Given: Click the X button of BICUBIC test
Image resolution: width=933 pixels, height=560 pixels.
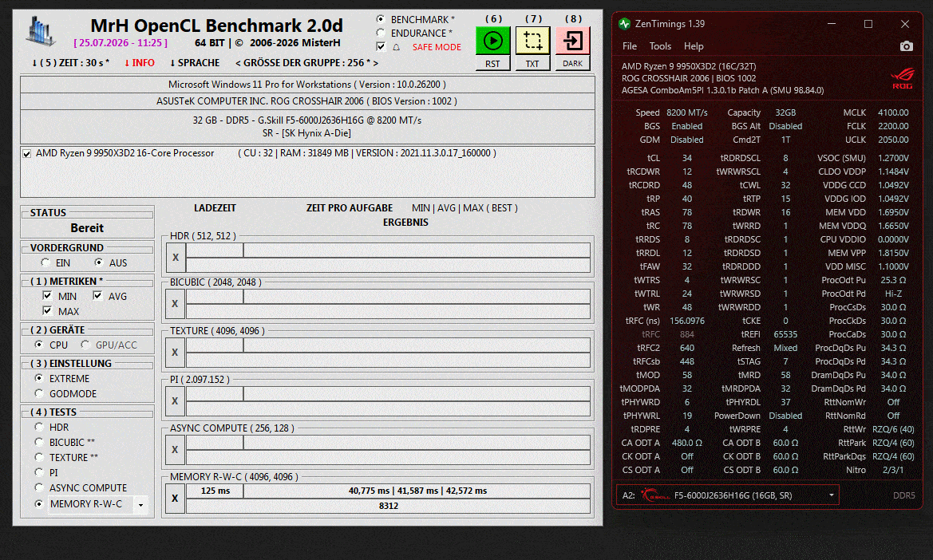Looking at the screenshot, I should tap(176, 304).
